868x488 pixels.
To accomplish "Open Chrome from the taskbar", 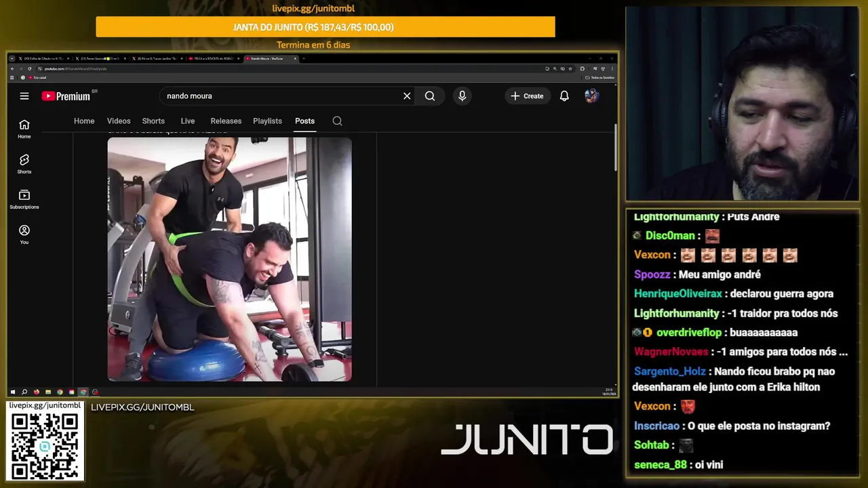I will coord(60,392).
